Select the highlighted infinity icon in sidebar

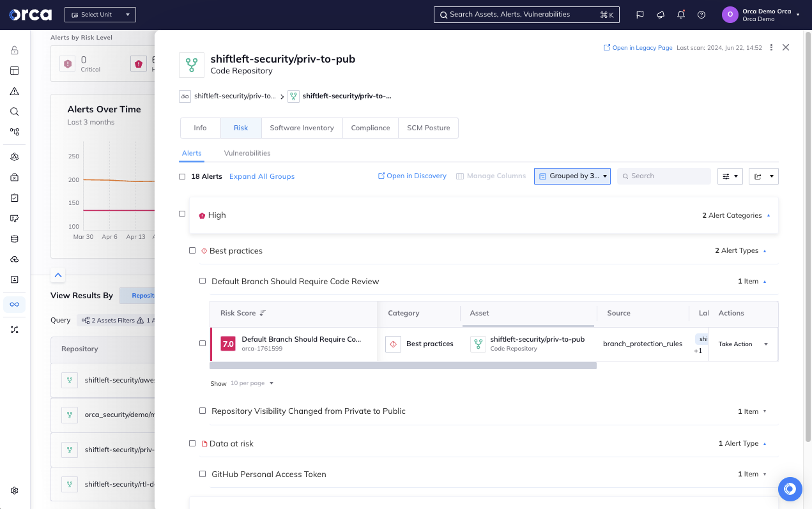pos(14,304)
